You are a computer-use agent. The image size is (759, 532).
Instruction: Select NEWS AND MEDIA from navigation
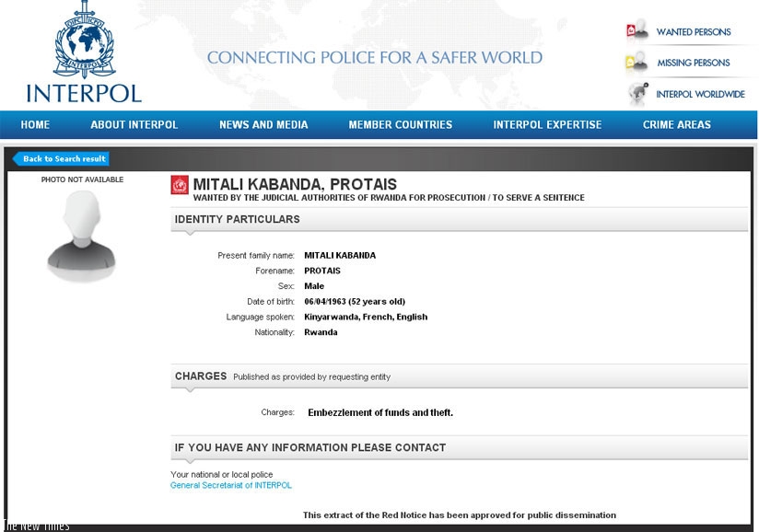(263, 125)
